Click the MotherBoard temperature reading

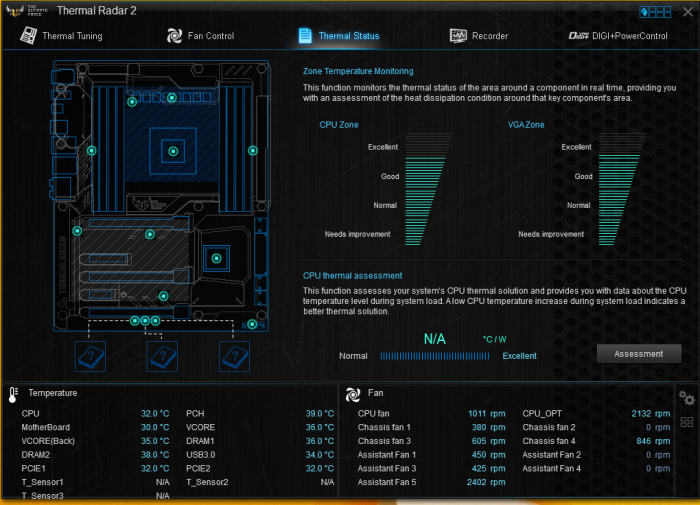tap(155, 427)
